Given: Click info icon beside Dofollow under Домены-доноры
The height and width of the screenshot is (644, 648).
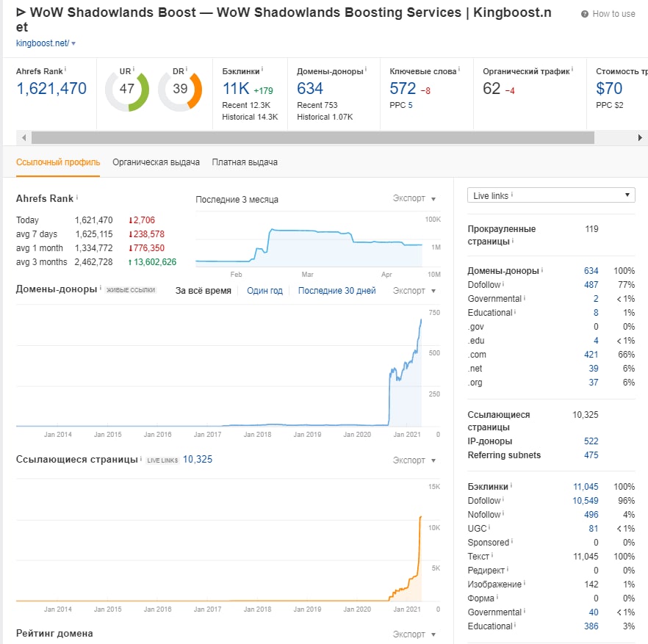Looking at the screenshot, I should click(503, 283).
